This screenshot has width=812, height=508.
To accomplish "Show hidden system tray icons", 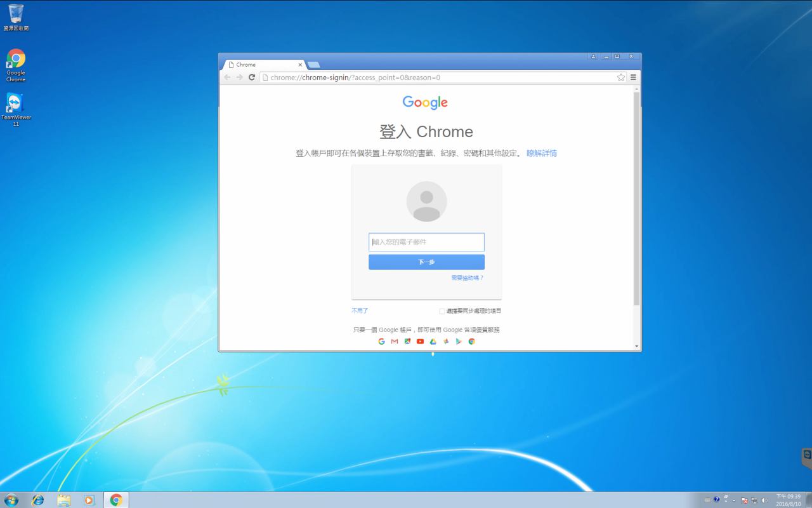I will (x=734, y=500).
